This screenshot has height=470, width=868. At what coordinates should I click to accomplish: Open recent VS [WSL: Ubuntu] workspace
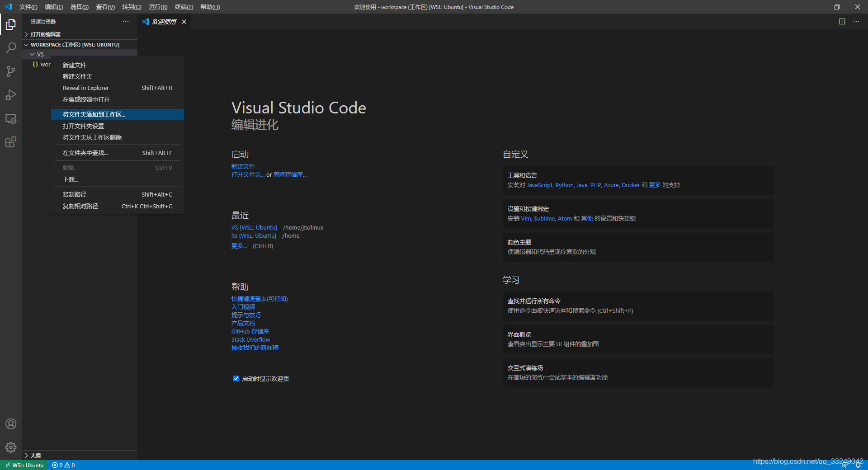pyautogui.click(x=254, y=228)
